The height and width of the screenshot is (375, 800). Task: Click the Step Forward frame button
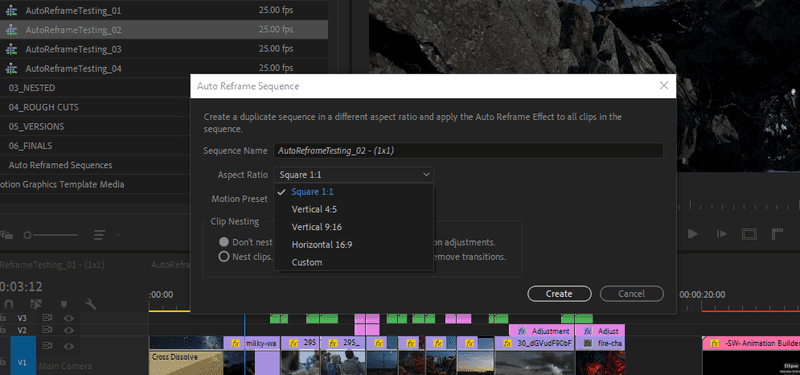pyautogui.click(x=721, y=234)
